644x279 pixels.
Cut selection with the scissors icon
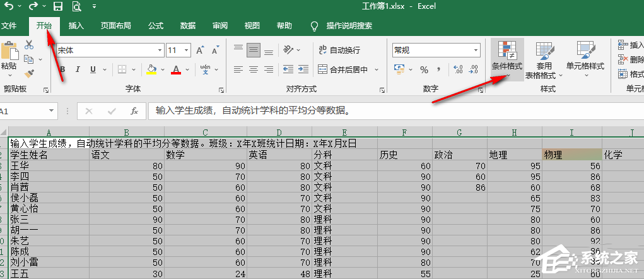29,44
